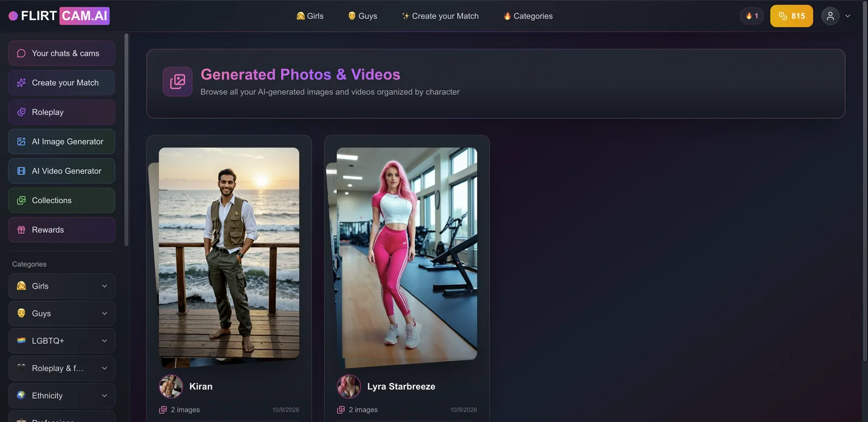
Task: Expand the Roleplay & f… category
Action: point(61,368)
